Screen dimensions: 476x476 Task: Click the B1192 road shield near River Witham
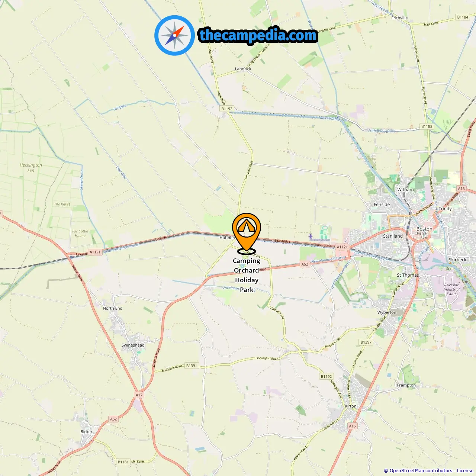[x=227, y=109]
